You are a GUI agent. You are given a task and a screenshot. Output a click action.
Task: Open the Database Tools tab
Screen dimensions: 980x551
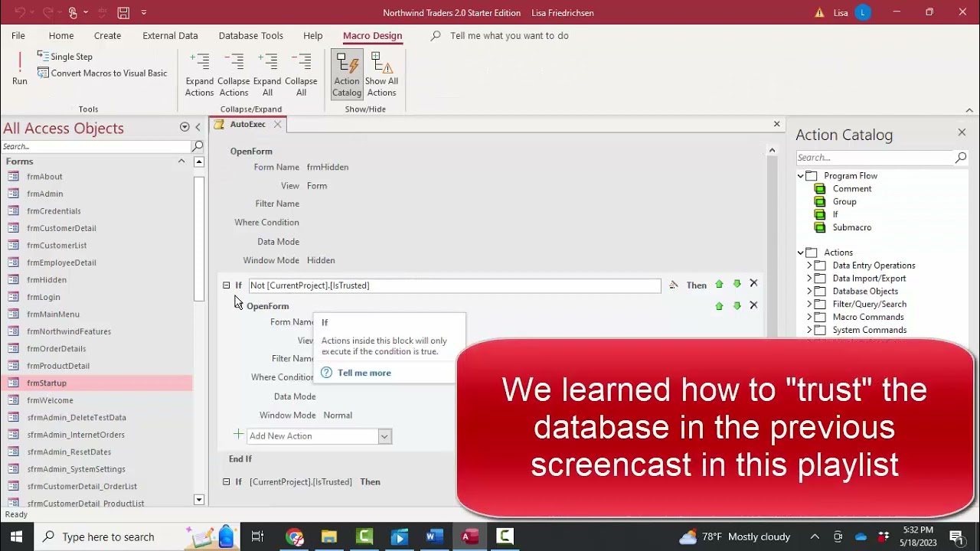coord(250,36)
